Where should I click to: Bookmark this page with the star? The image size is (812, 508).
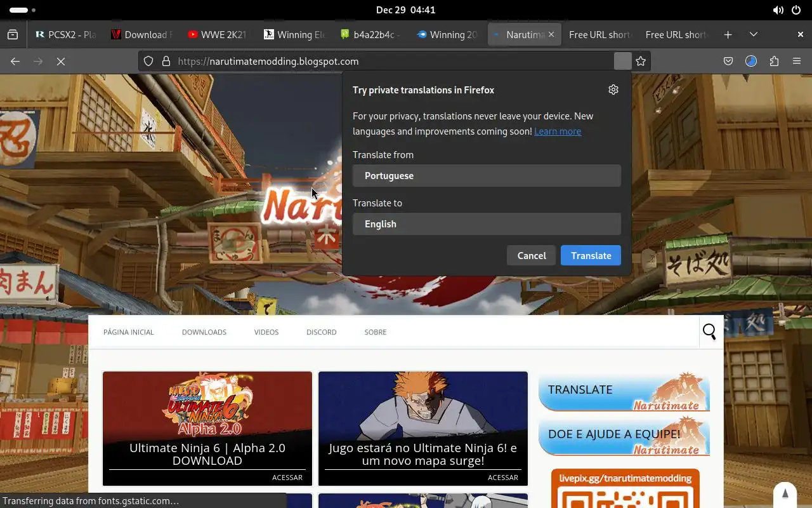tap(641, 62)
